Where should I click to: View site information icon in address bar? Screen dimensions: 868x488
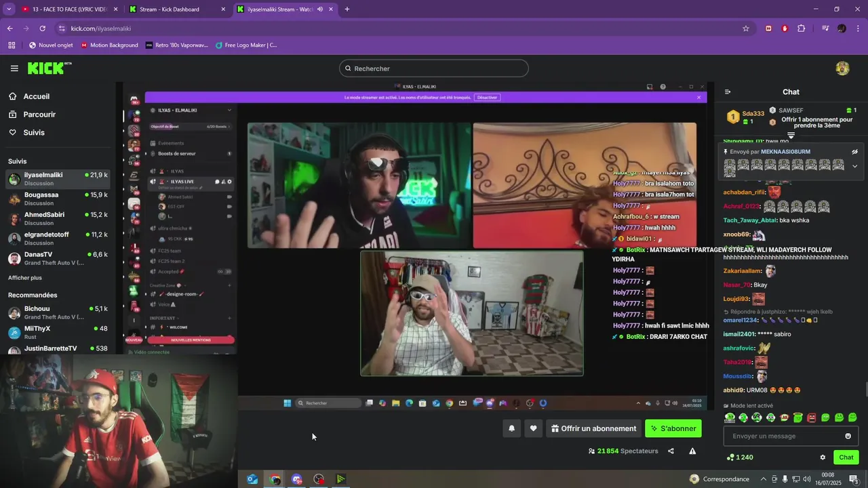coord(62,28)
